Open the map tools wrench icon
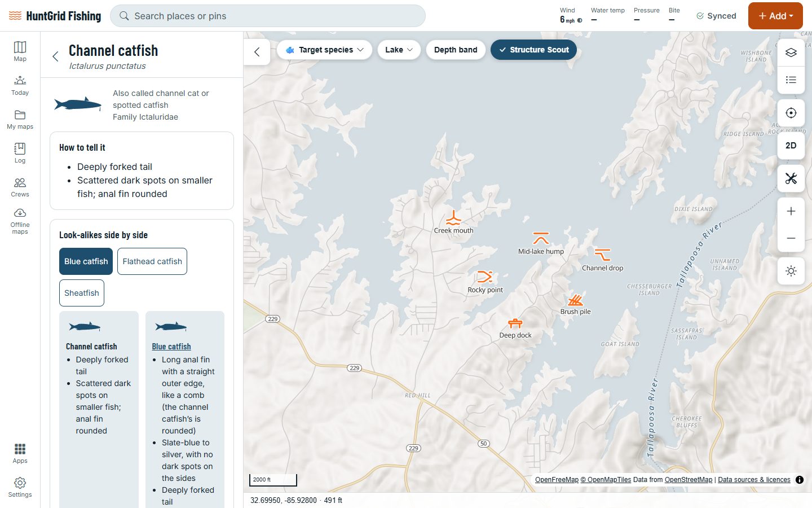Viewport: 812px width, 508px height. (791, 178)
